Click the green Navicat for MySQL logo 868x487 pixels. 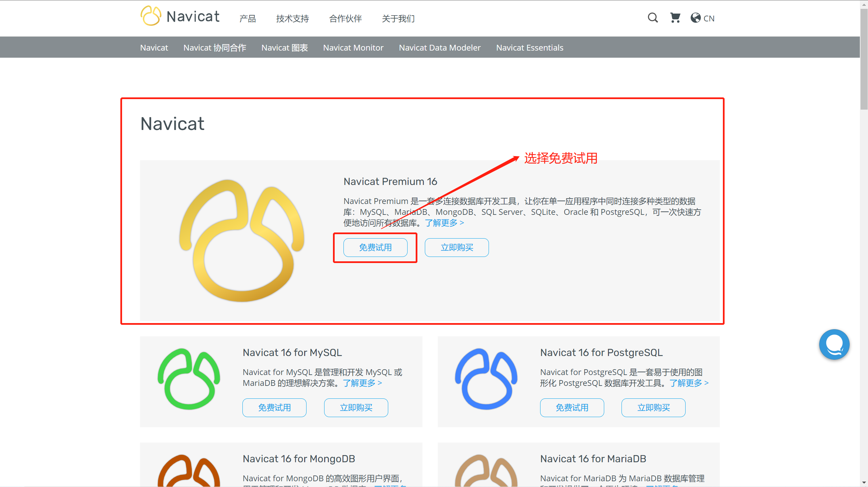pos(189,379)
